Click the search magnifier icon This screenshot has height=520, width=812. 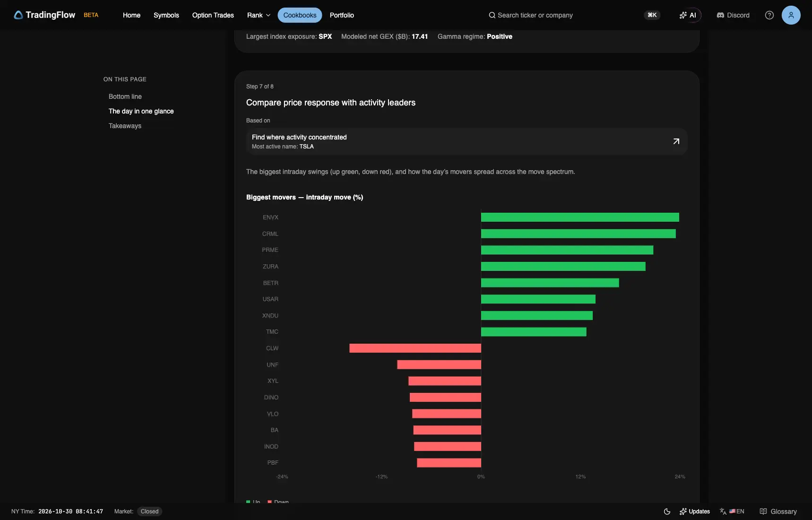[492, 15]
